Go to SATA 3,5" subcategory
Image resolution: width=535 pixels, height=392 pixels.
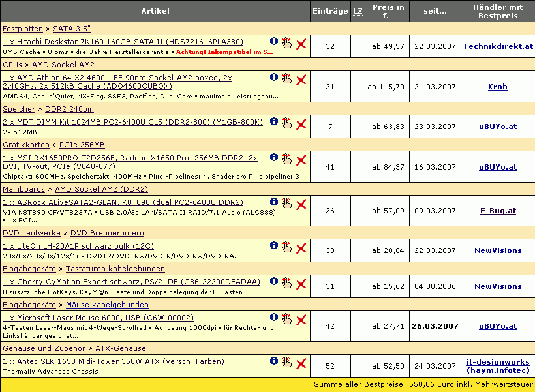coord(72,29)
